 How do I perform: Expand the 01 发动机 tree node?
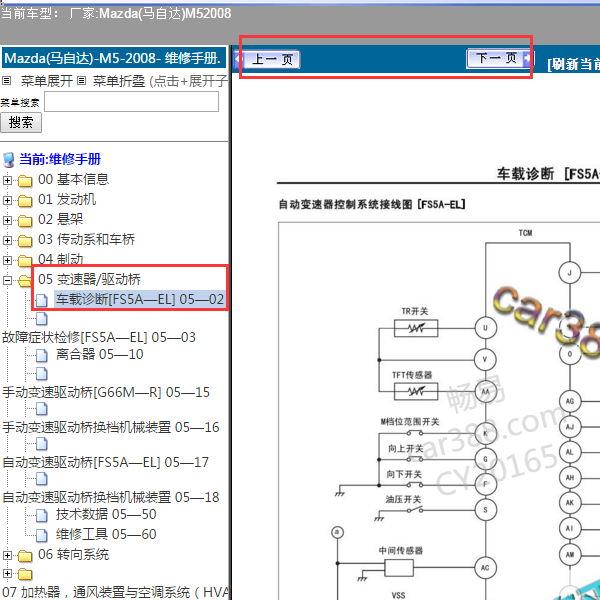click(x=7, y=200)
